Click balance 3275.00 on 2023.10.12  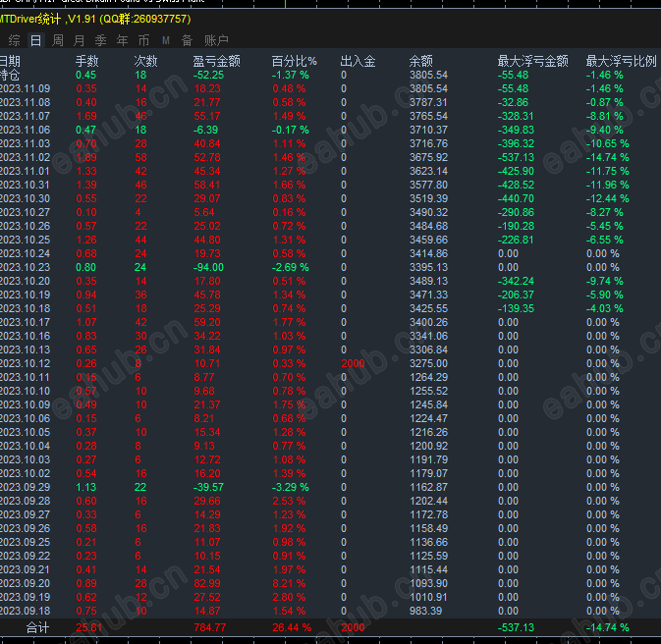pyautogui.click(x=428, y=363)
